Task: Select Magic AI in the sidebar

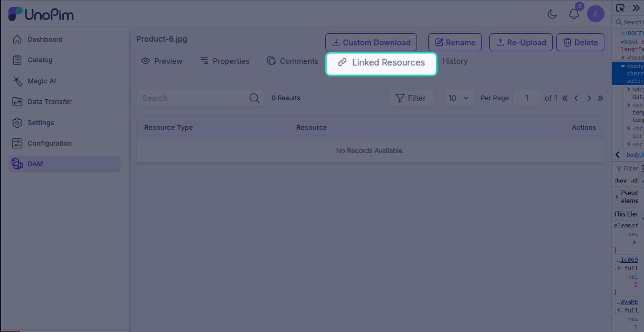Action: 64,81
